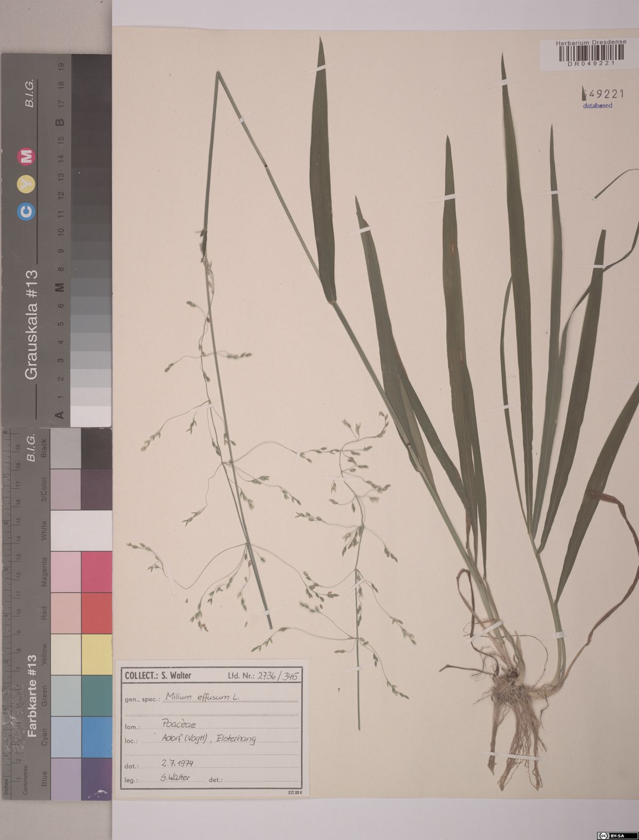Screen dimensions: 639x840
Task: Select the saturated magenta swatch on Farbkarte
Action: click(x=96, y=571)
